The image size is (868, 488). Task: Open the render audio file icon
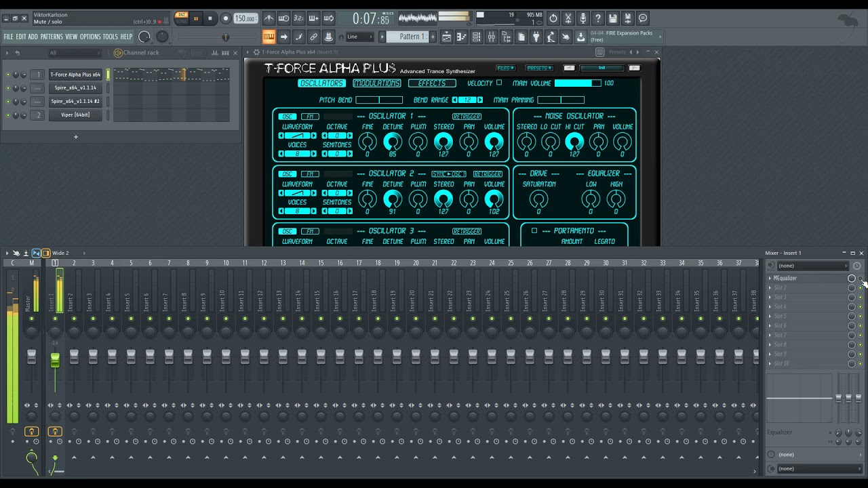point(628,18)
